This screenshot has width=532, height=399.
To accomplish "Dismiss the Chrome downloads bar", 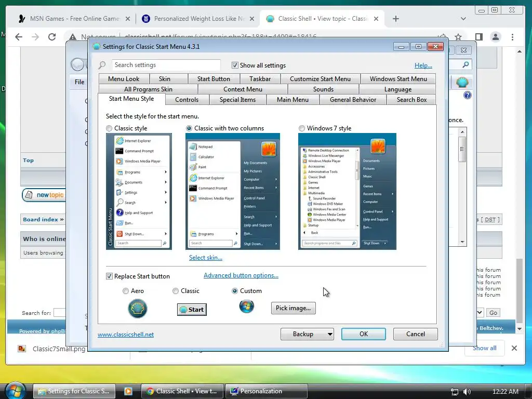I will pyautogui.click(x=514, y=348).
